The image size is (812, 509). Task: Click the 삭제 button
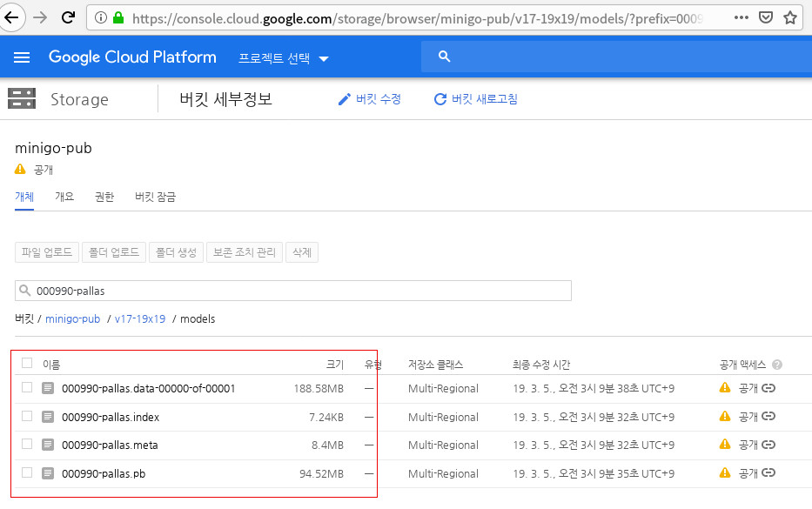(302, 252)
